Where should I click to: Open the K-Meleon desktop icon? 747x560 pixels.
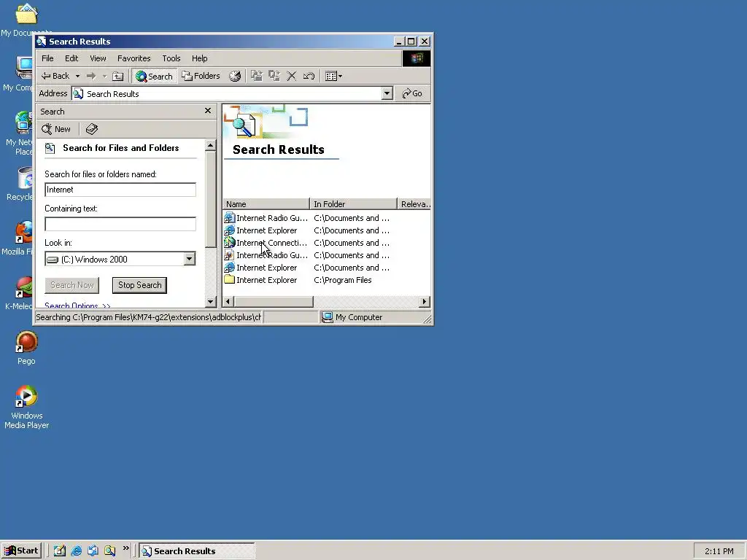(x=18, y=293)
